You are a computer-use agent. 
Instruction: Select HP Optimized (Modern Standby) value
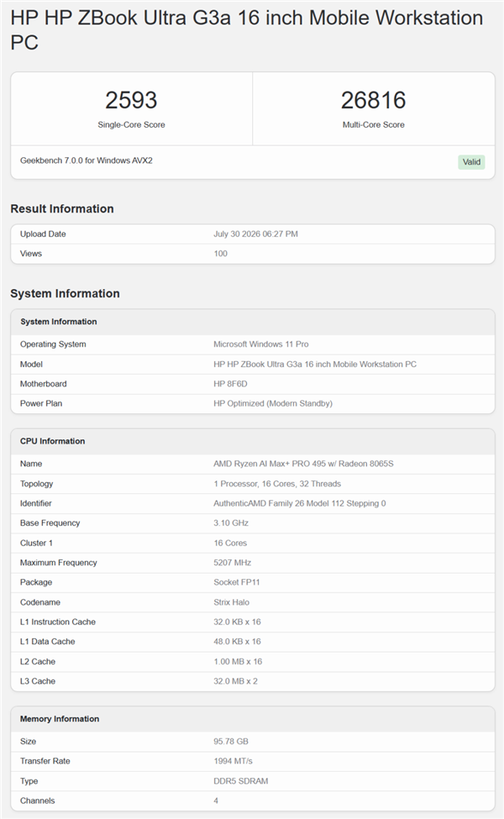273,403
